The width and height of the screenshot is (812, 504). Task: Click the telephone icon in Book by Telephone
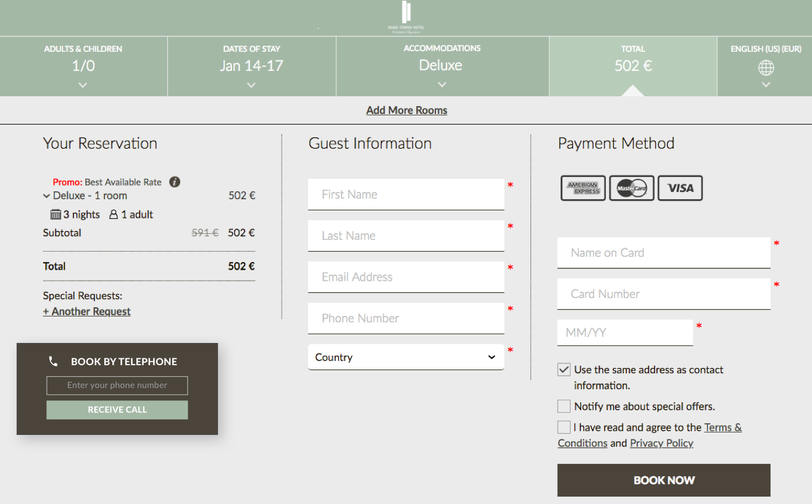pos(53,361)
